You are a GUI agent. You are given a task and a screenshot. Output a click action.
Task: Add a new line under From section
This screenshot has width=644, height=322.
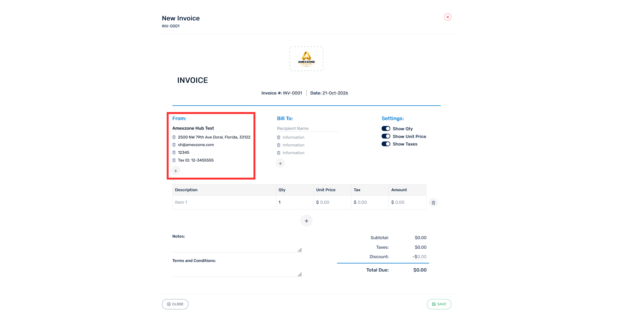click(x=176, y=171)
